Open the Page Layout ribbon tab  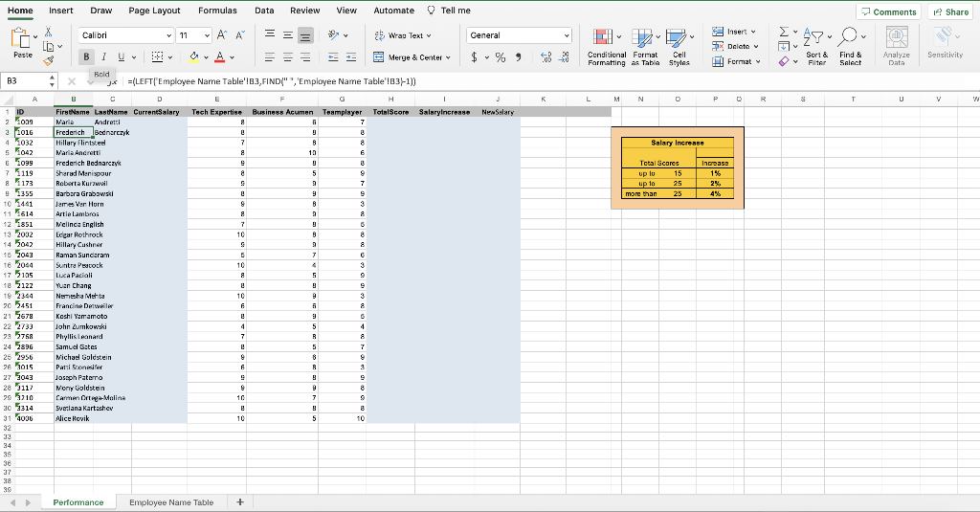154,11
